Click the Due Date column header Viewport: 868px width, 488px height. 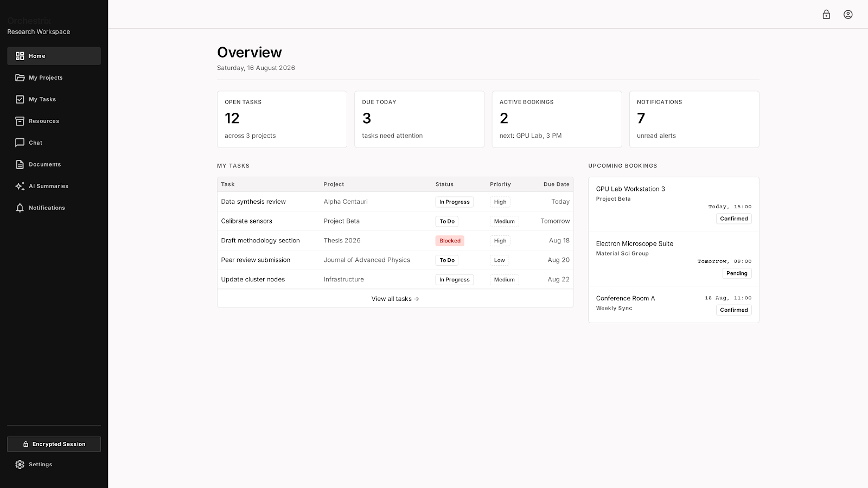(x=557, y=184)
